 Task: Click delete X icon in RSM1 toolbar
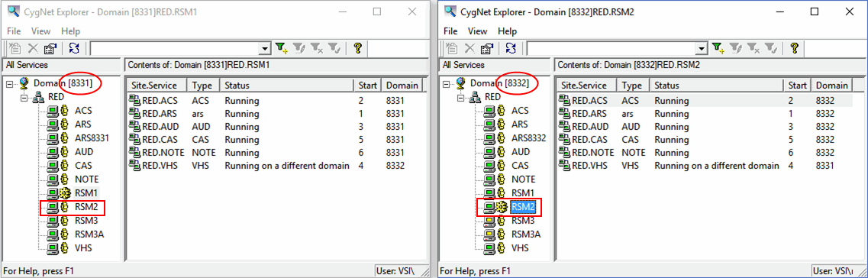point(34,48)
